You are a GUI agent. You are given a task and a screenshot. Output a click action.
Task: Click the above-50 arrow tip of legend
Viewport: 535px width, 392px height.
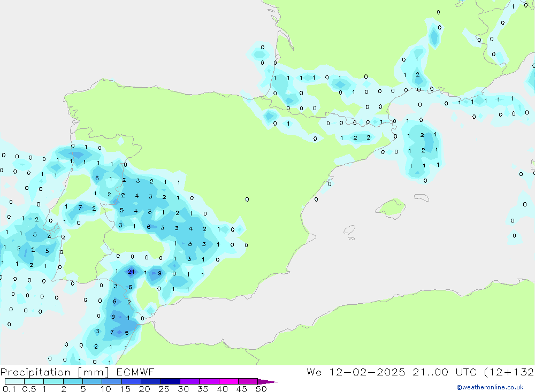(267, 382)
